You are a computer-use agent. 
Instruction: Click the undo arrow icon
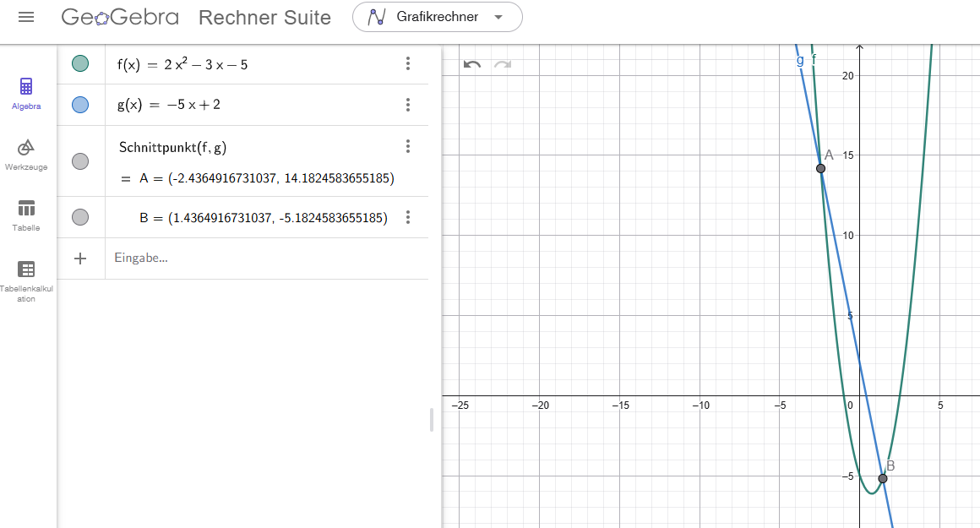pyautogui.click(x=472, y=64)
